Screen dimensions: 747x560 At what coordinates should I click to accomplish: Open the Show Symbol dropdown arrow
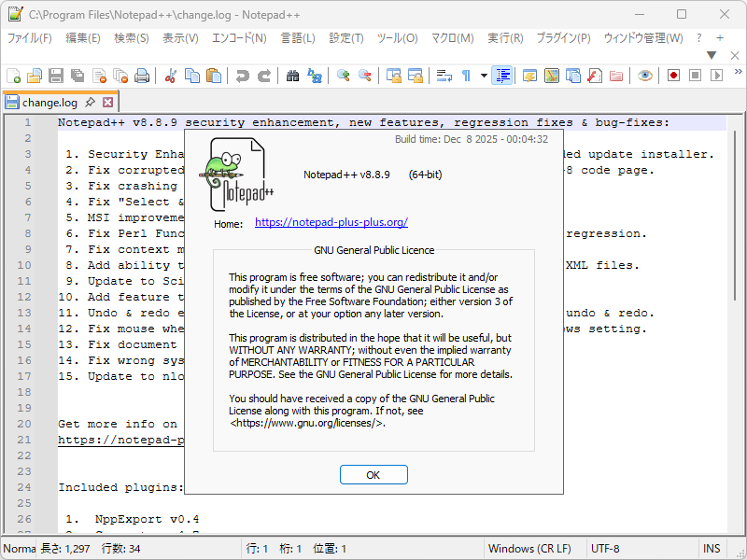click(482, 76)
